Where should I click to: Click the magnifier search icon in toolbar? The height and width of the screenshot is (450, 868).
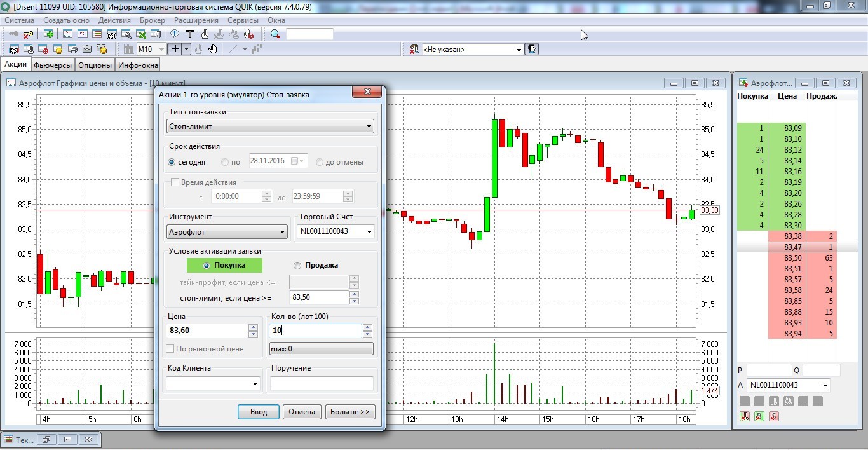[x=275, y=34]
